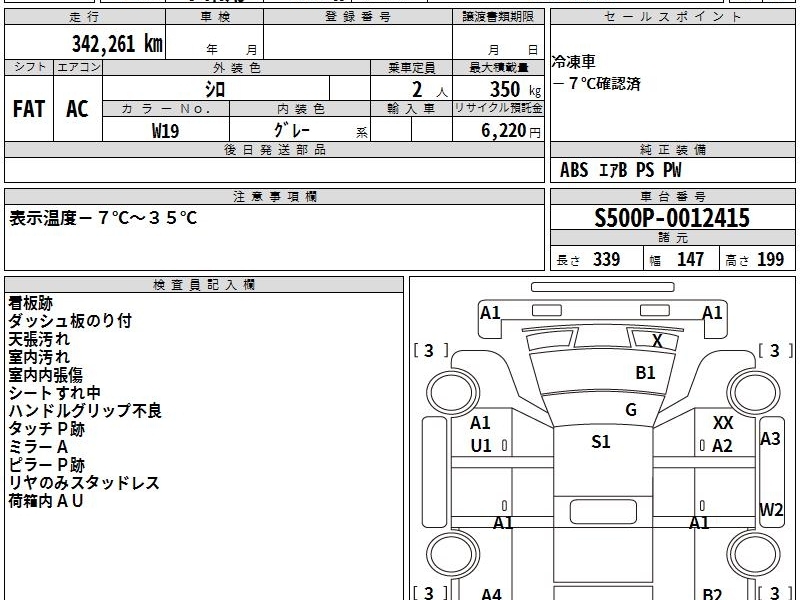Click the 譲渡書類期限 header
This screenshot has height=600, width=800.
pos(498,17)
